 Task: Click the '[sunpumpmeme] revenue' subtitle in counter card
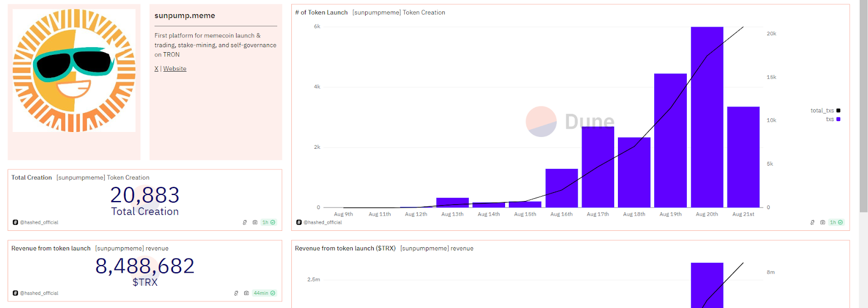coord(132,248)
